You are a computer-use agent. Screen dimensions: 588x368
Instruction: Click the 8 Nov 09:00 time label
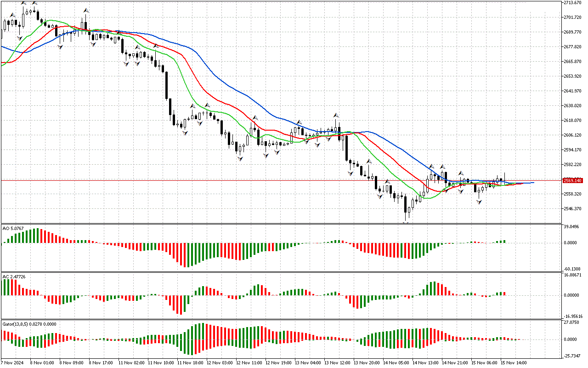coord(71,362)
